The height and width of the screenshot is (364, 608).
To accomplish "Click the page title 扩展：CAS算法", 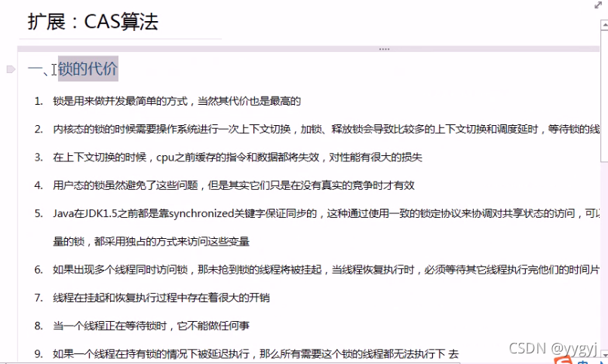I will click(93, 22).
